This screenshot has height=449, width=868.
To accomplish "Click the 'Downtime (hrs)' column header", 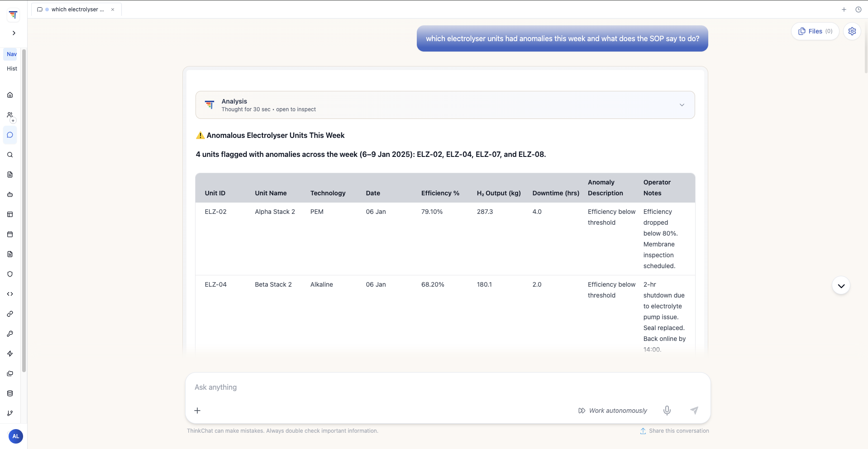I will click(x=556, y=193).
